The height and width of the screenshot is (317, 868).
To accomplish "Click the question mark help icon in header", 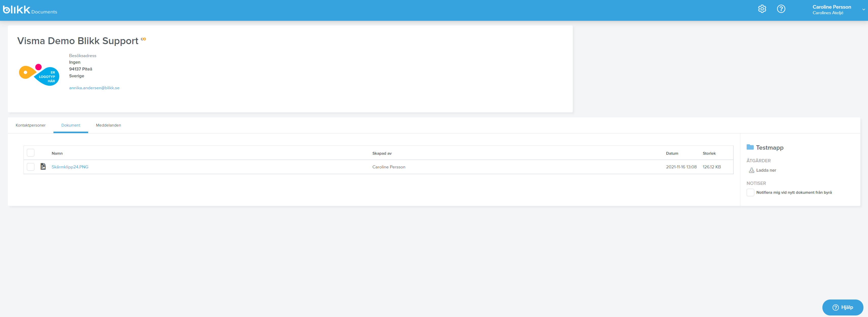I will tap(781, 9).
